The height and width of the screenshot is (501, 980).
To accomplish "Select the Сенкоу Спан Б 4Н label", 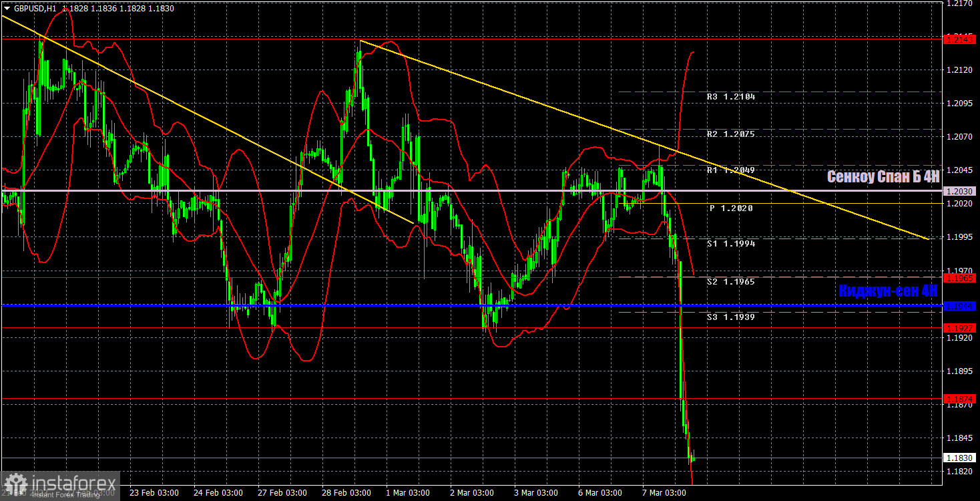I will (883, 176).
